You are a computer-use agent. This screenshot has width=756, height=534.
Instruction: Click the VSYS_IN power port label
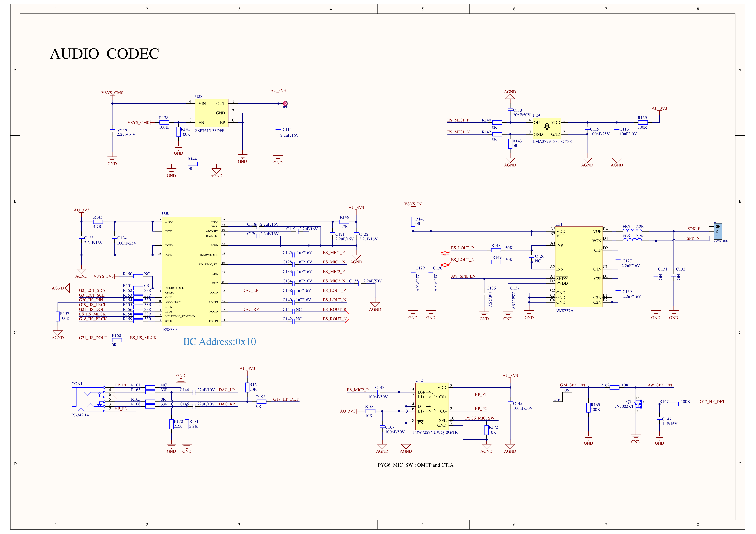(x=413, y=204)
